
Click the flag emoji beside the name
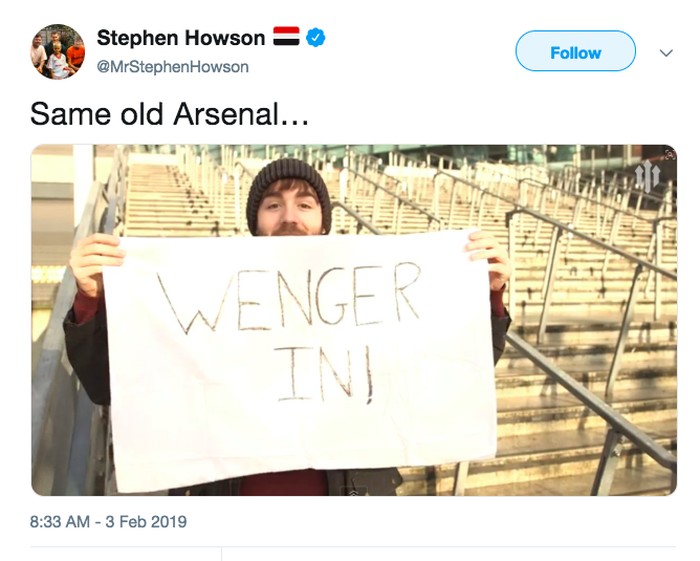click(286, 38)
